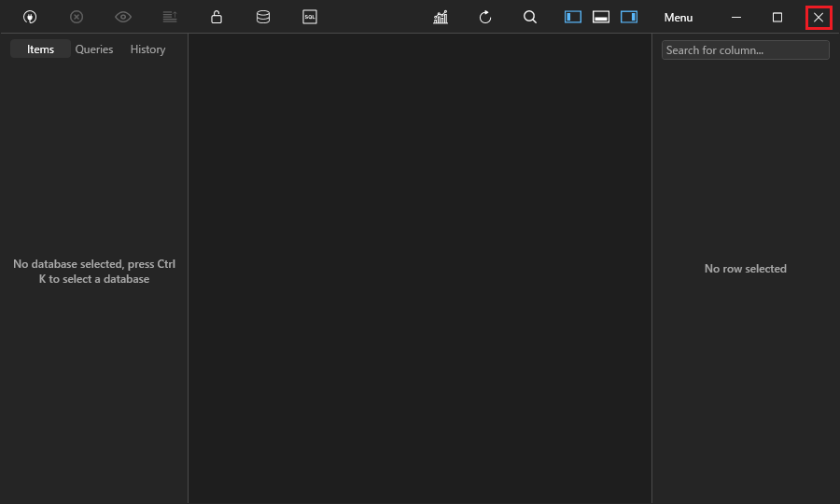The height and width of the screenshot is (504, 840).
Task: Click the refresh circular arrow icon
Action: [x=485, y=17]
